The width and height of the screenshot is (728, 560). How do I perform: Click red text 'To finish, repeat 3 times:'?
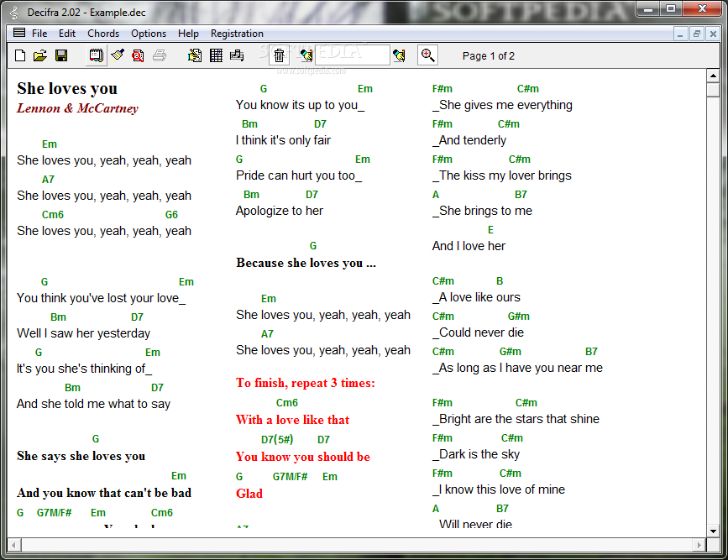(306, 383)
